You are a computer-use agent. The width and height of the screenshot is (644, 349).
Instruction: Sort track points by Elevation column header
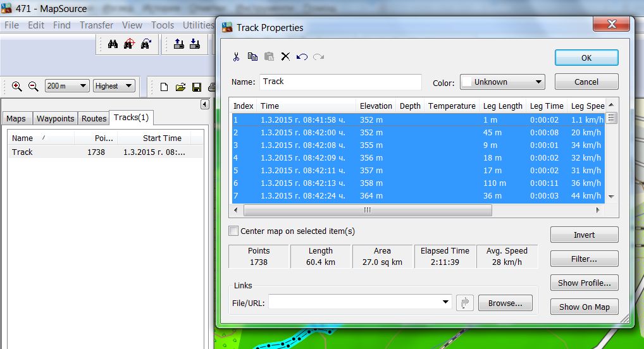pyautogui.click(x=376, y=106)
